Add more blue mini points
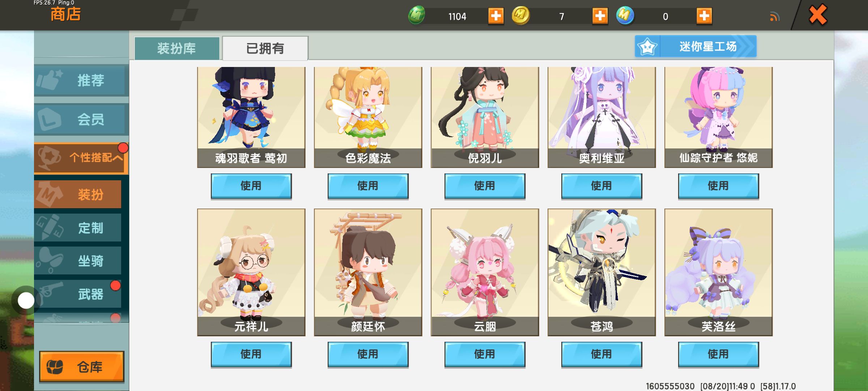Viewport: 868px width, 391px height. 704,16
